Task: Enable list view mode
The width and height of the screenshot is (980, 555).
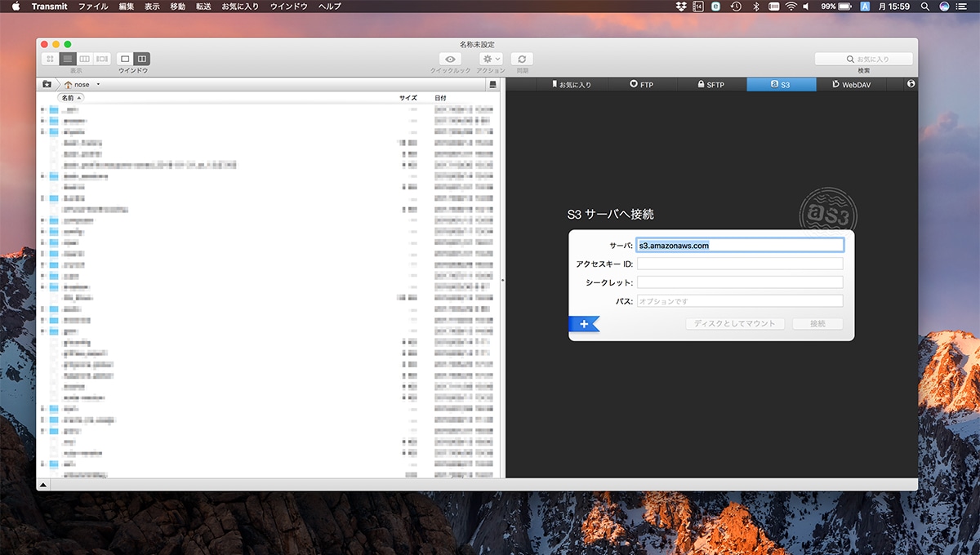Action: click(x=67, y=59)
